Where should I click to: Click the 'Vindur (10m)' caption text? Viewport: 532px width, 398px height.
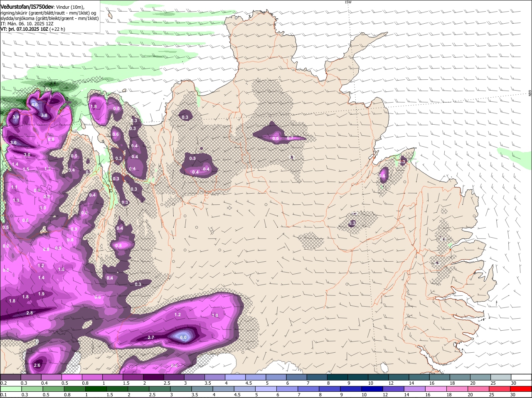pos(70,7)
